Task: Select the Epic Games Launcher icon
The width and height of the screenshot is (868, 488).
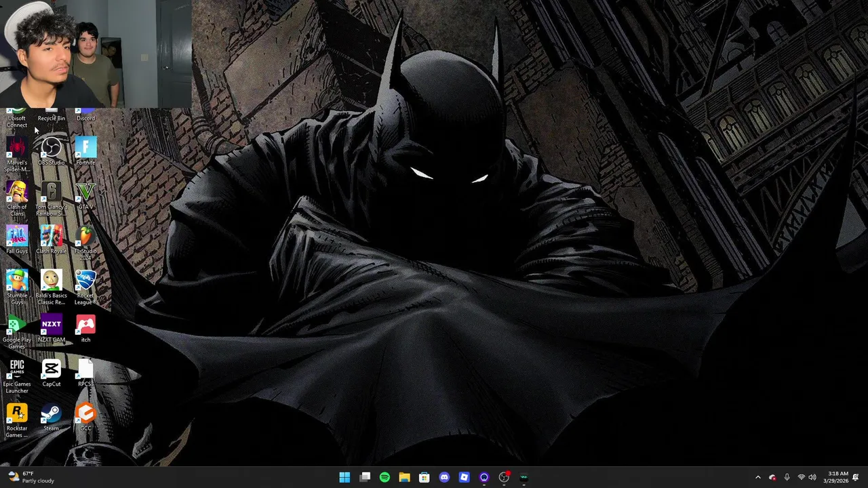Action: (17, 376)
